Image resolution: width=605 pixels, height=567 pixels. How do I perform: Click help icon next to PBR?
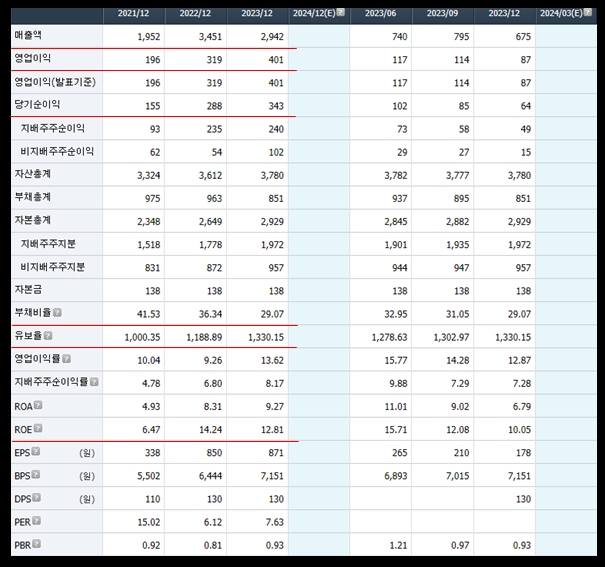click(x=37, y=544)
